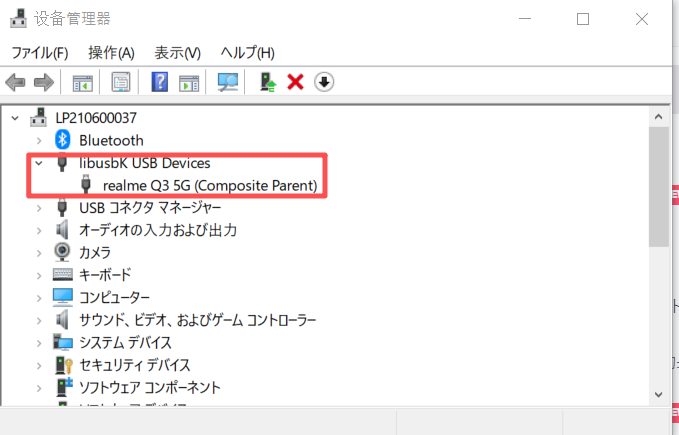Select the カメラ tree item
Viewport: 679px width, 435px height.
[x=95, y=253]
